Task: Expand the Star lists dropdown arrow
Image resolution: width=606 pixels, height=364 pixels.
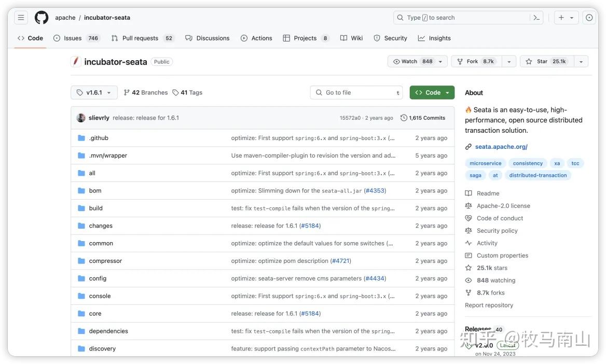Action: point(581,61)
